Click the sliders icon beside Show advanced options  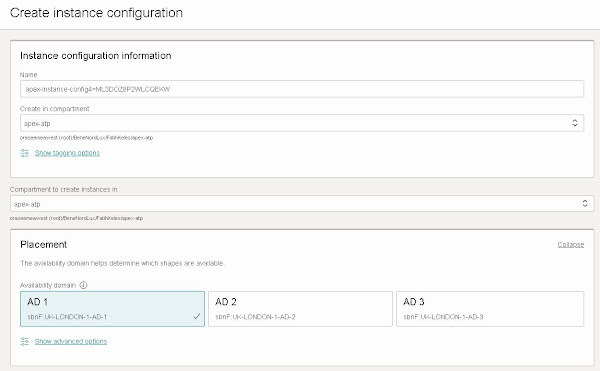(x=24, y=341)
